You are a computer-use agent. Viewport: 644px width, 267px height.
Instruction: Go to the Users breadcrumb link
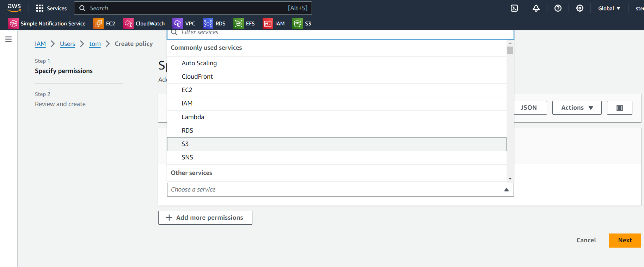click(67, 44)
